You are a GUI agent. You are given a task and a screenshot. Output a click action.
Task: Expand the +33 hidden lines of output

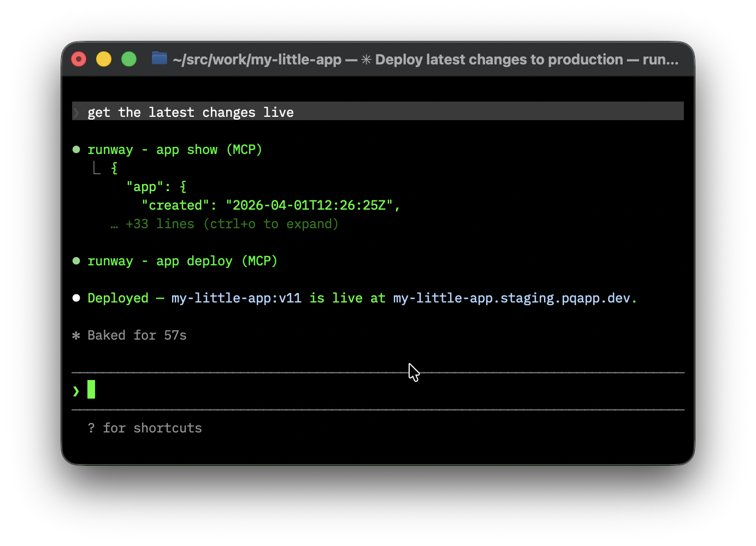(232, 224)
